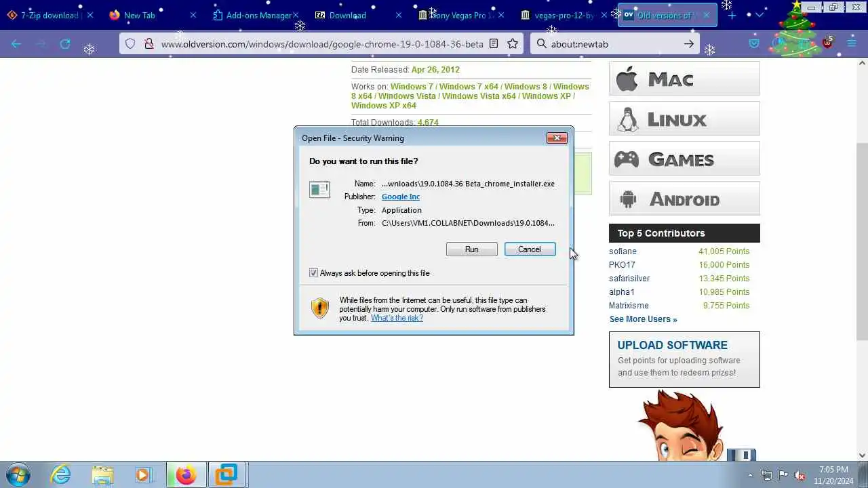
Task: Switch to the New Tab tab
Action: [140, 15]
